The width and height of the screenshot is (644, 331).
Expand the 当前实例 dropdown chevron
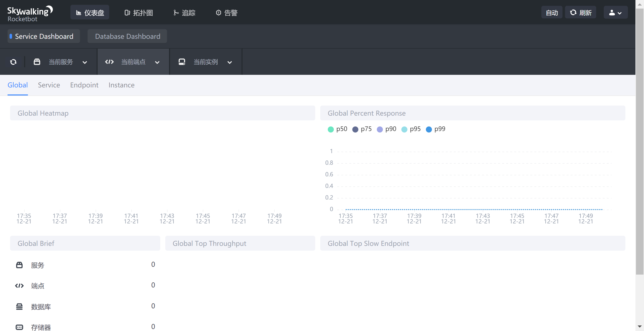pos(230,62)
